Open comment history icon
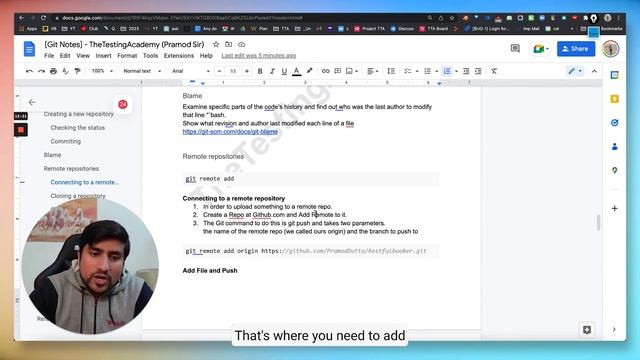This screenshot has width=640, height=360. pos(515,49)
